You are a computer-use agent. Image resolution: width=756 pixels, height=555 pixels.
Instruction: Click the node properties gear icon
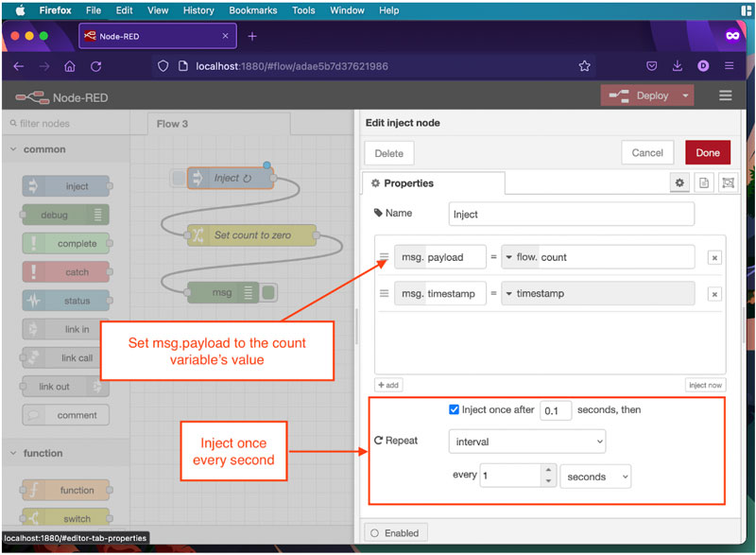tap(679, 182)
